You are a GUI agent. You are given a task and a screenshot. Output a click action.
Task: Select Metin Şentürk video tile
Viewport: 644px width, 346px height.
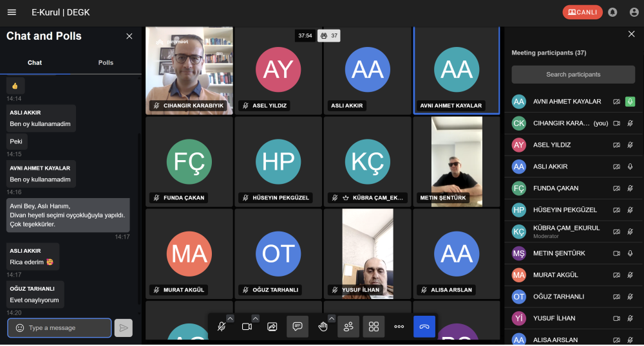(x=457, y=161)
